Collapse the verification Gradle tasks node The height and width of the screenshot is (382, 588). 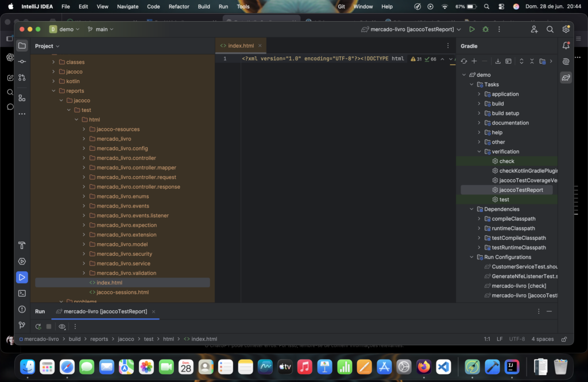[479, 151]
